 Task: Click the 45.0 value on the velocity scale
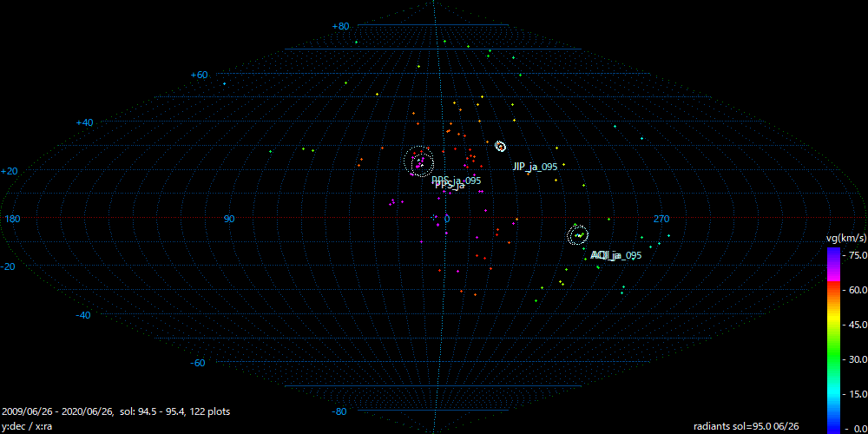point(856,325)
